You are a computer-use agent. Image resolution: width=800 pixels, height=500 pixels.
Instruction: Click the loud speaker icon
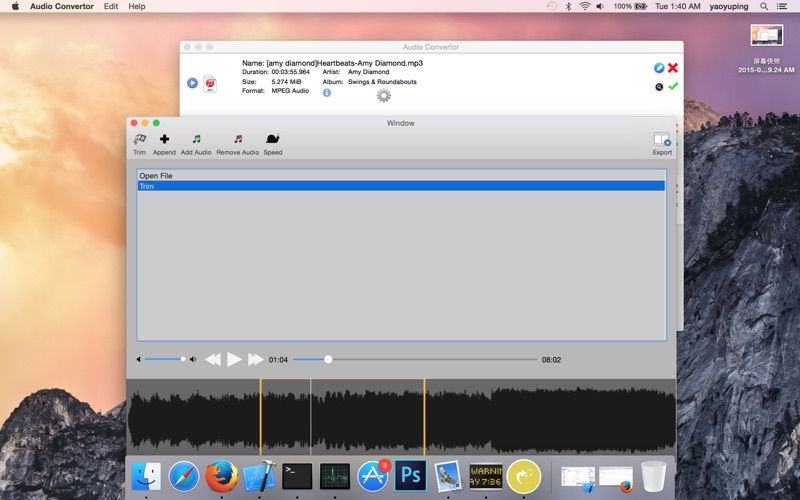tap(193, 359)
